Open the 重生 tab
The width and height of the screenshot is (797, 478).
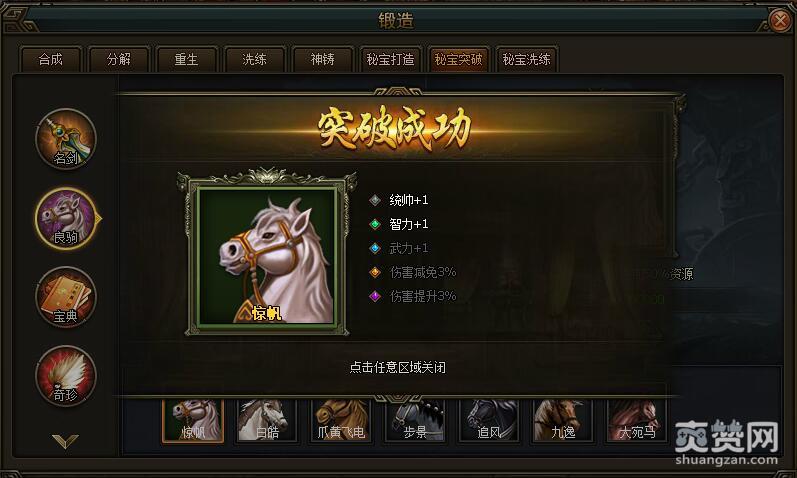(187, 59)
